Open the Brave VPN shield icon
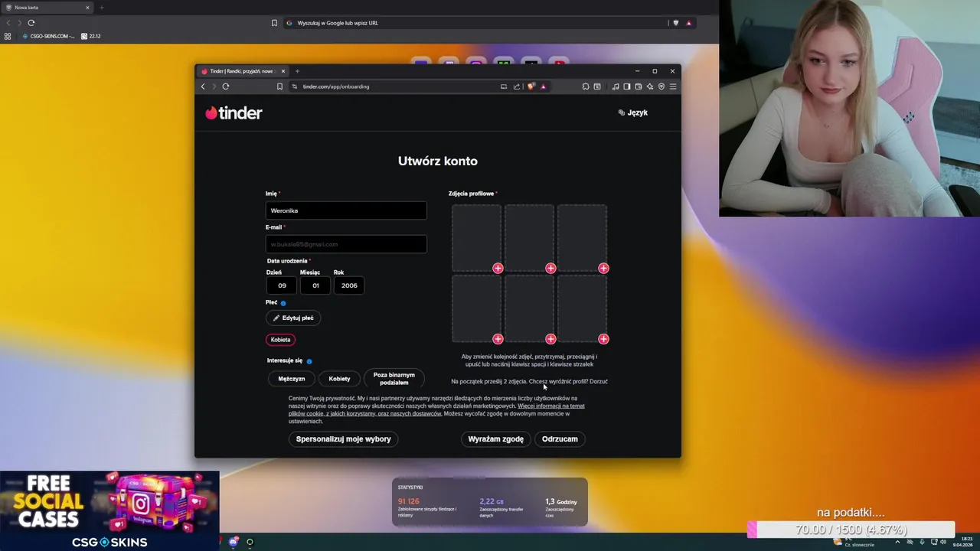 661,86
